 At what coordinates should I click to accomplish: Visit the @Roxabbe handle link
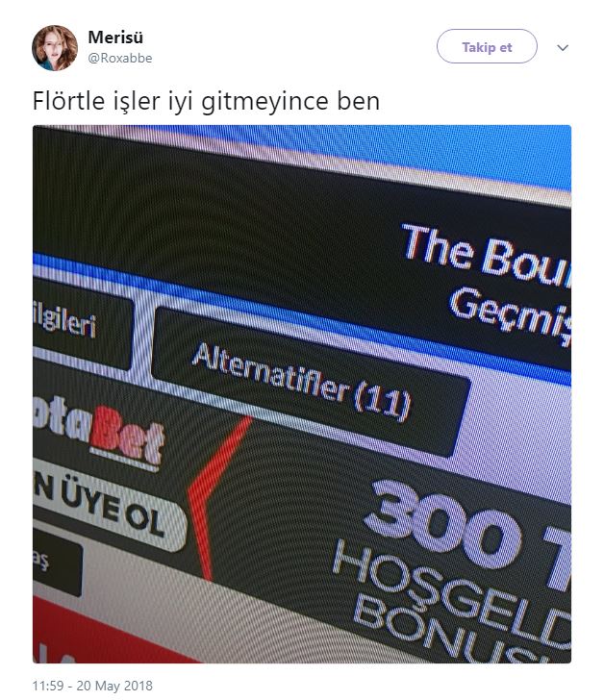point(120,58)
